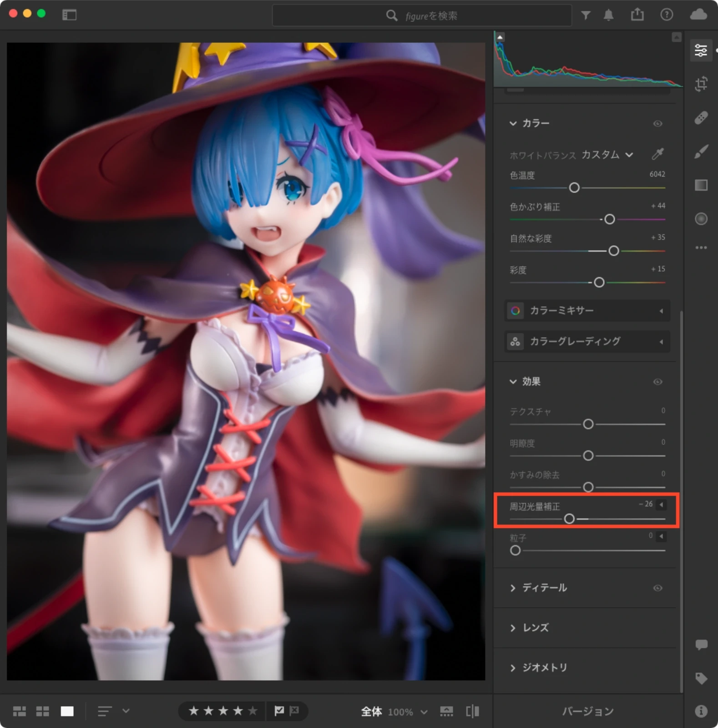This screenshot has height=728, width=718.
Task: Click the 色かぶり補正 slider handle
Action: [609, 219]
